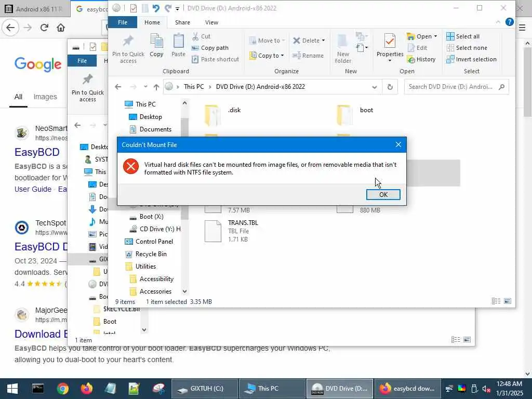Viewport: 532px width, 399px height.
Task: Click Copy path in the ribbon
Action: click(x=210, y=48)
